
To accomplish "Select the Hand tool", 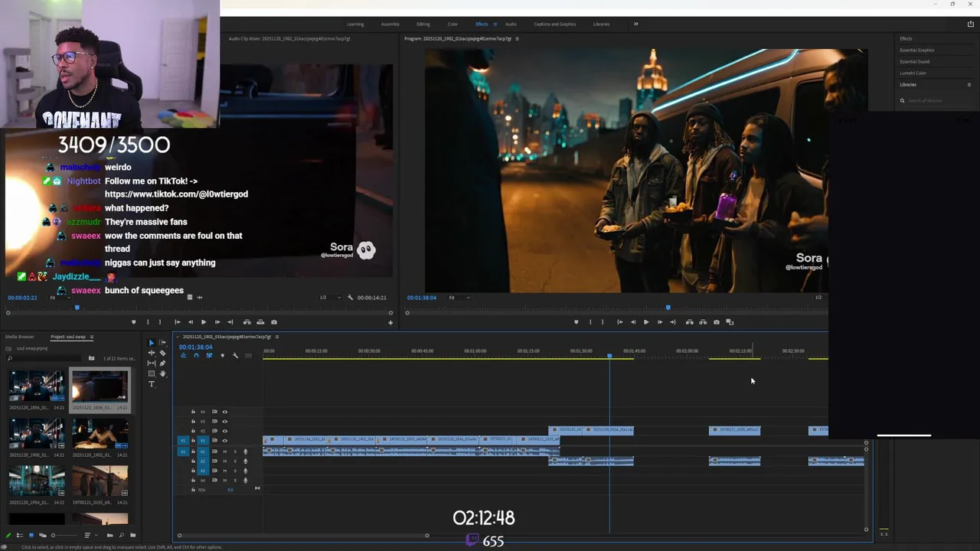I will pos(162,373).
